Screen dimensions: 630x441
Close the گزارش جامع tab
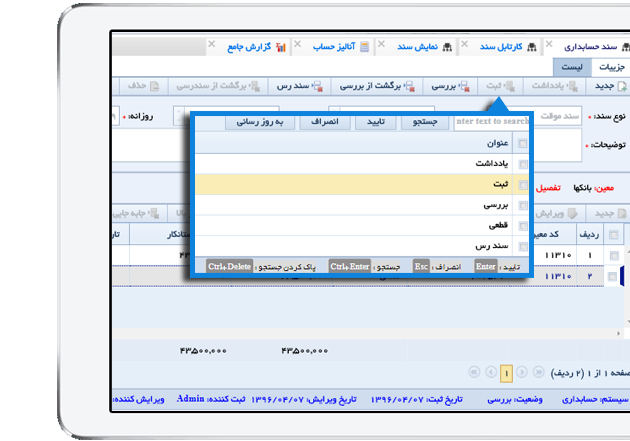click(x=212, y=44)
